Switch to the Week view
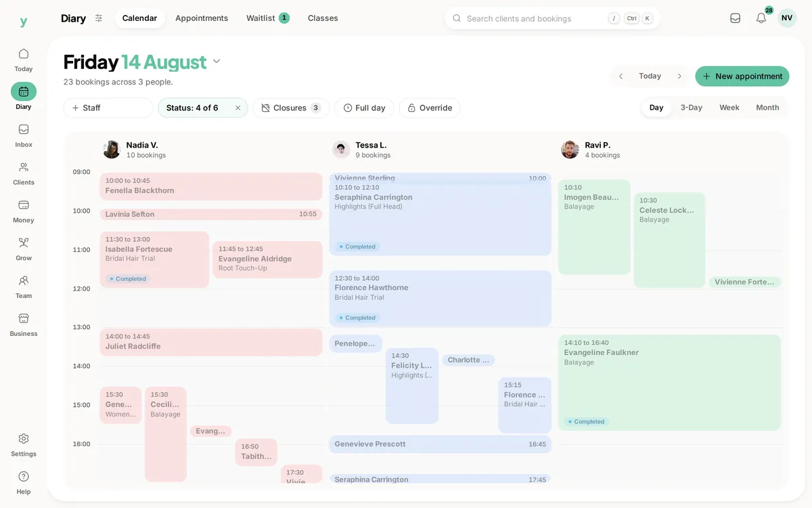 coord(729,108)
